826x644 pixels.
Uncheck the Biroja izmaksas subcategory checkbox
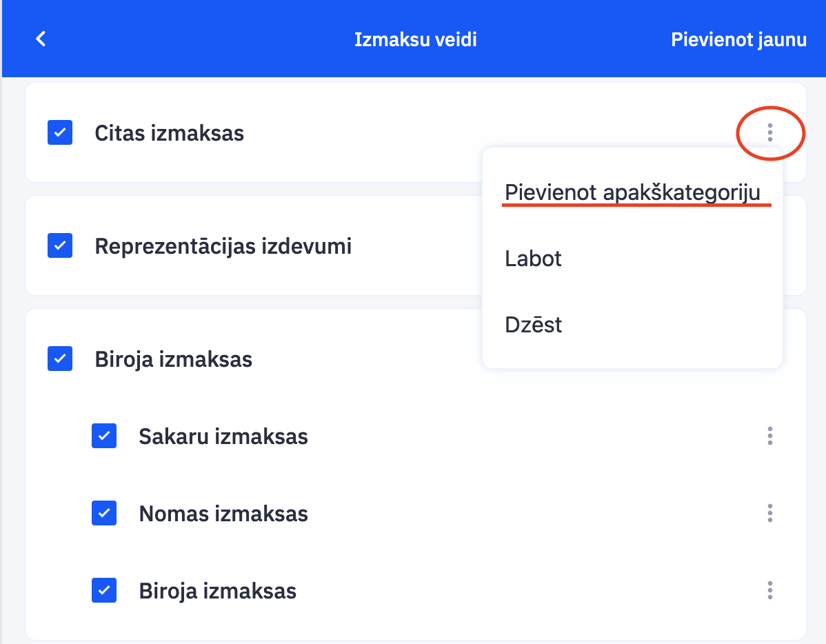coord(104,590)
